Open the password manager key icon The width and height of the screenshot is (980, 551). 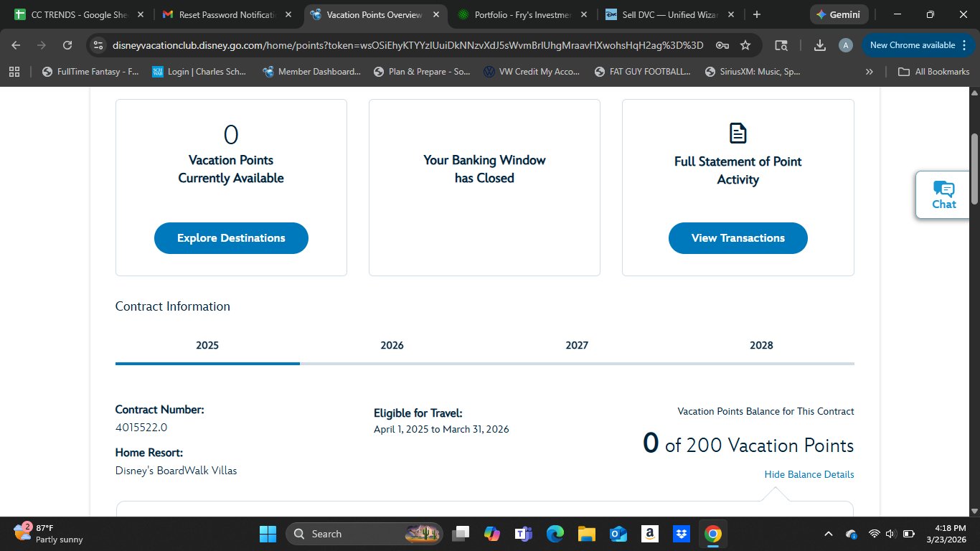point(722,45)
